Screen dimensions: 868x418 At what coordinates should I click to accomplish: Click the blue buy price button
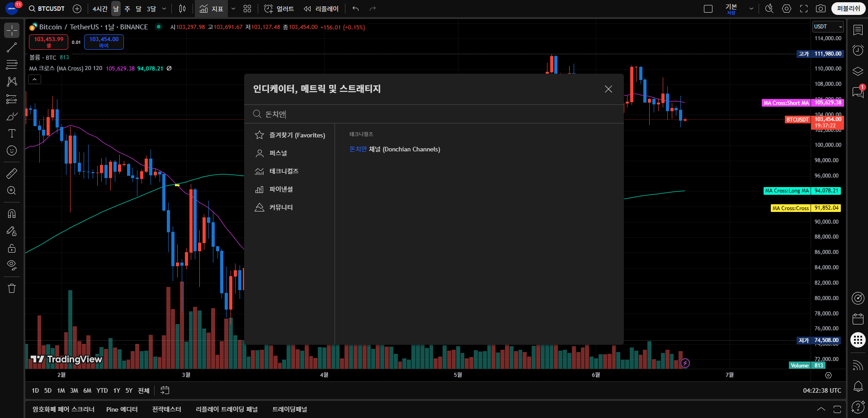pos(104,42)
